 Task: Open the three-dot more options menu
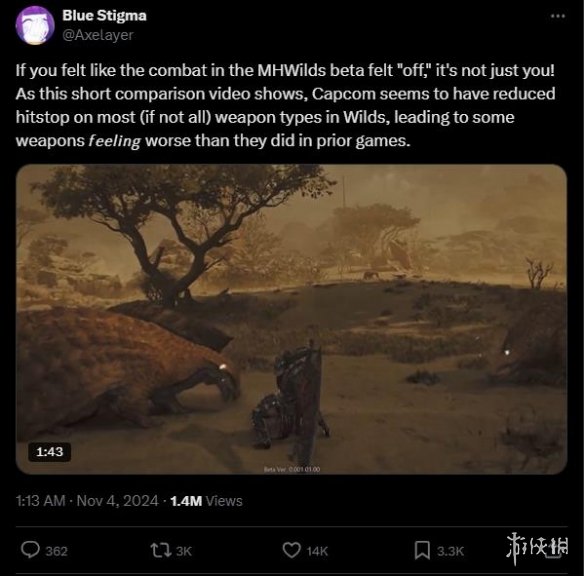pos(558,16)
